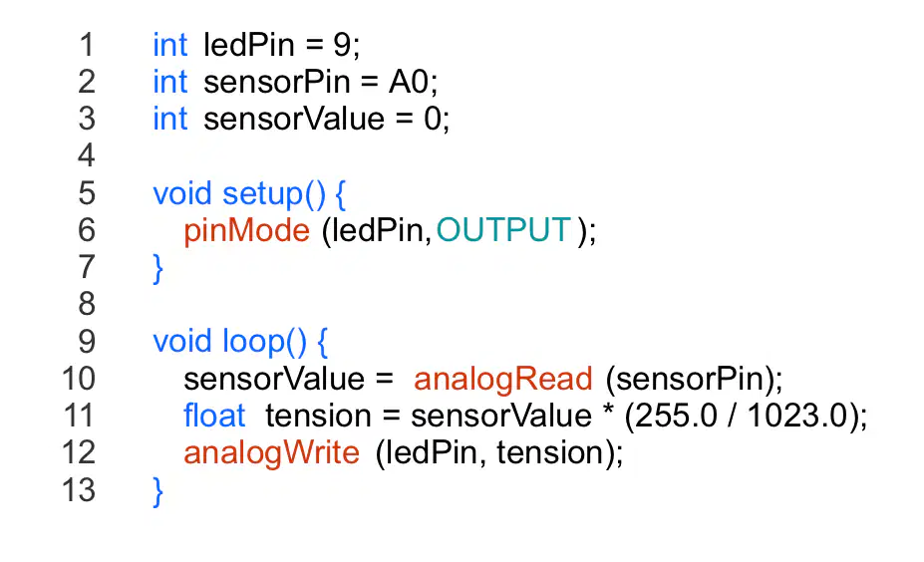Click the analogRead function call

pos(502,380)
